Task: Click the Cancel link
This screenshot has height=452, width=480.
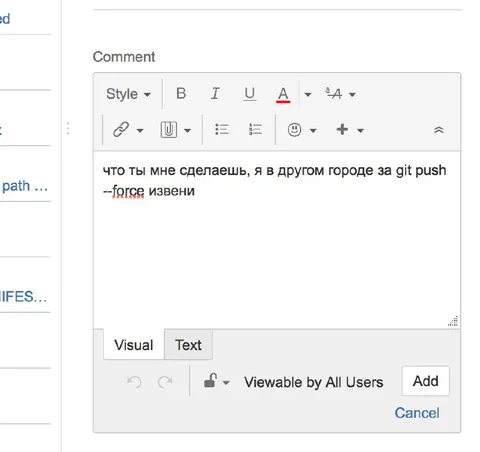Action: [417, 413]
